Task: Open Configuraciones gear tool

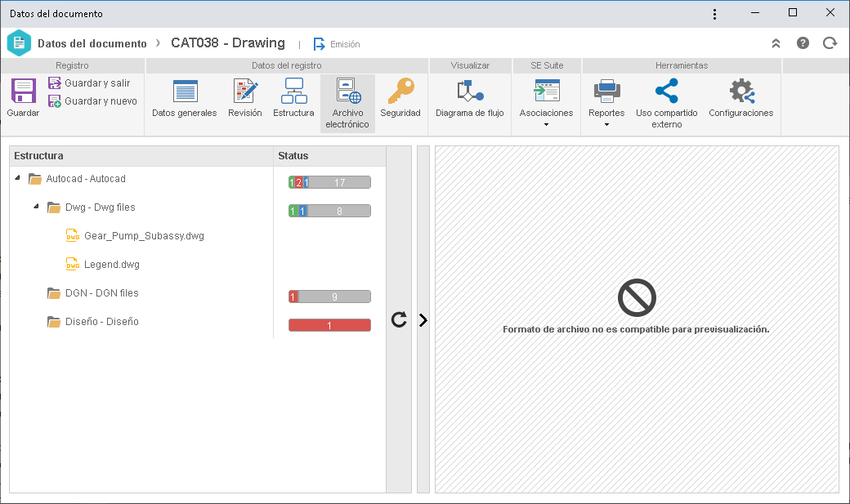Action: pos(741,98)
